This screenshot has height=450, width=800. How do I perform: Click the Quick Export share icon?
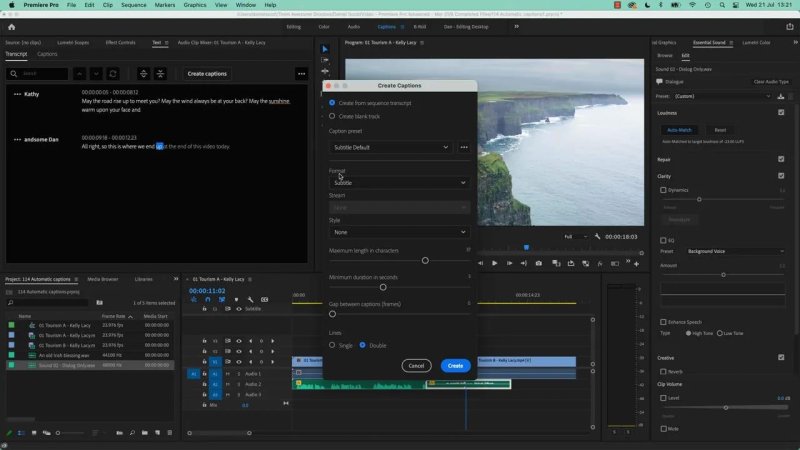click(790, 27)
